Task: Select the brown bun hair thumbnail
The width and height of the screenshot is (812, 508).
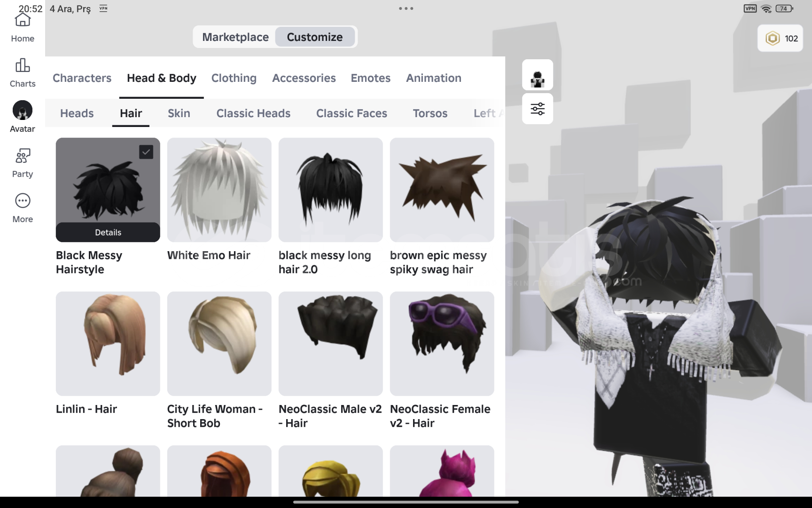Action: pyautogui.click(x=108, y=471)
